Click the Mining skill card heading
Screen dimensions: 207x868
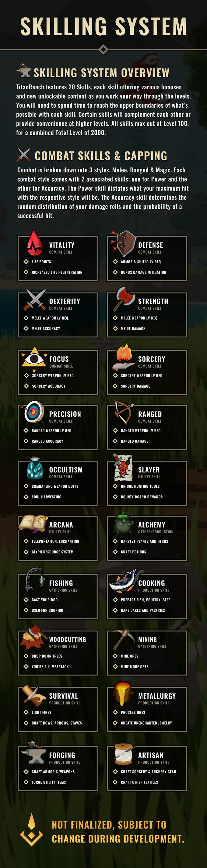click(147, 639)
